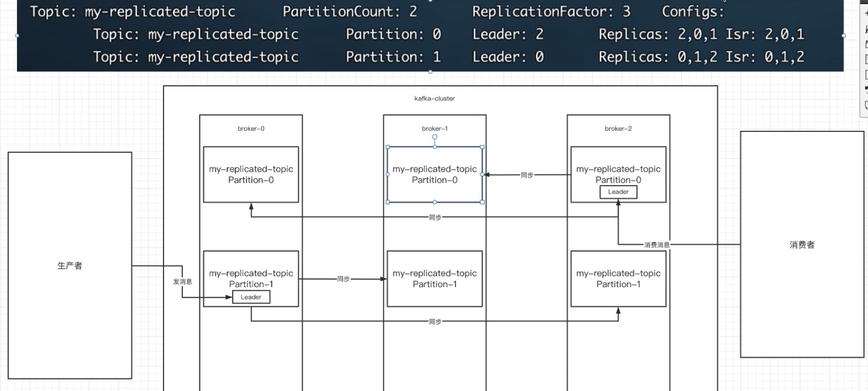
Task: Click bottom-center resize handle of selected Partition-0 box
Action: 435,202
